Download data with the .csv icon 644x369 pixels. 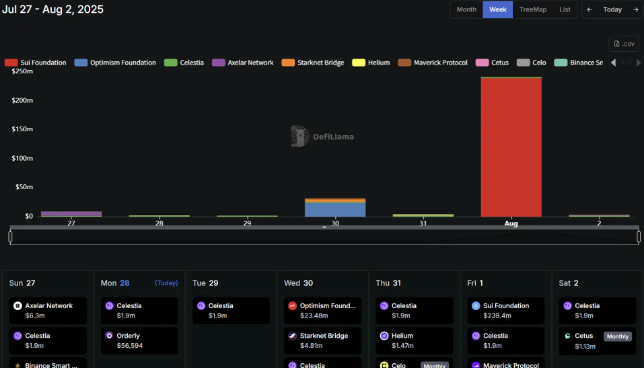tap(623, 44)
